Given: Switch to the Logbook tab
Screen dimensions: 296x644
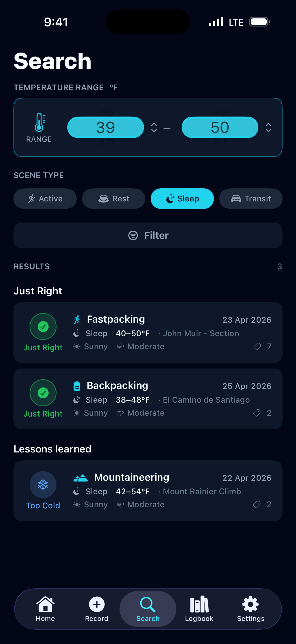Looking at the screenshot, I should (x=199, y=609).
